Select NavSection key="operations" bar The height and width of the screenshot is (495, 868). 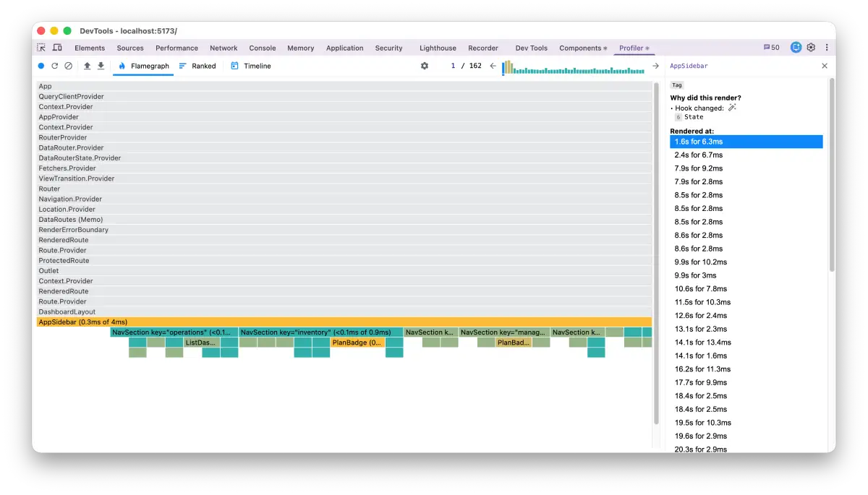point(174,332)
